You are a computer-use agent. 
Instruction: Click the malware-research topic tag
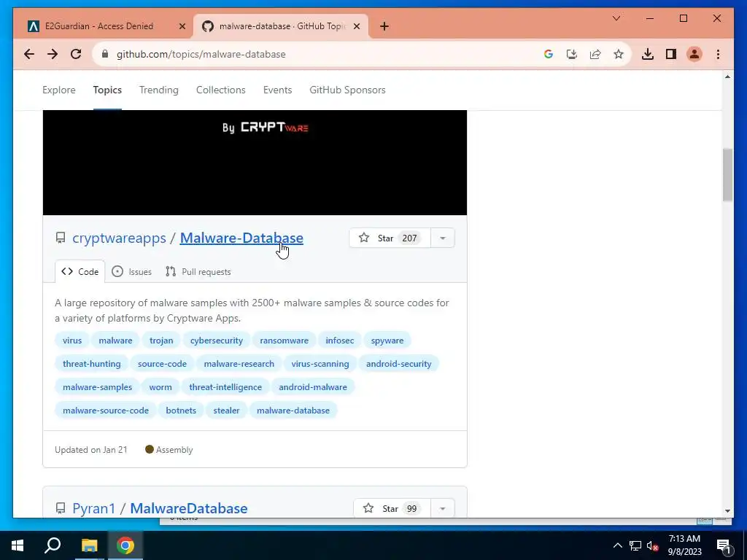[x=239, y=364]
